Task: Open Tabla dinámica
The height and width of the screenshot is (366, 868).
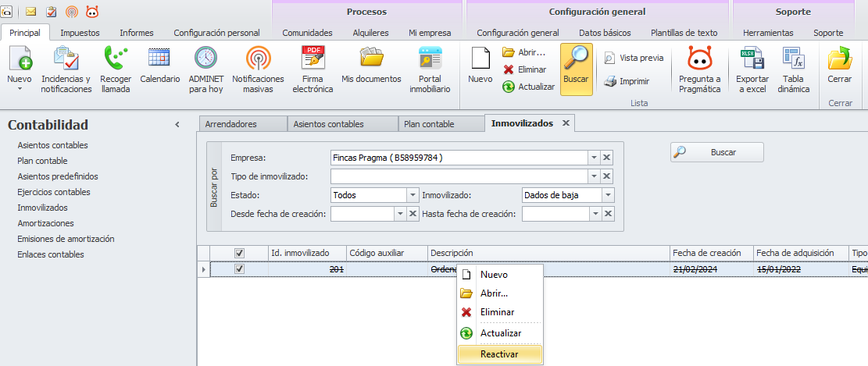Action: 793,69
